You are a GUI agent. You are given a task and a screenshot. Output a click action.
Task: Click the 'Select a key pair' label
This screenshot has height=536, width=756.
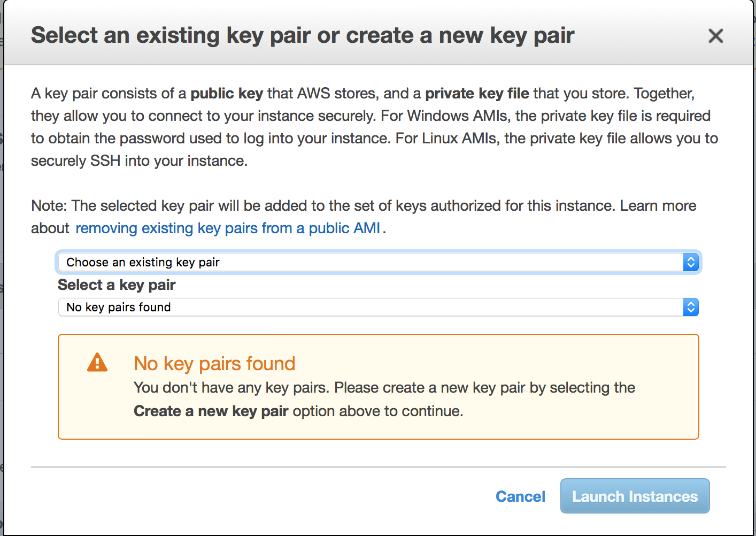(117, 285)
